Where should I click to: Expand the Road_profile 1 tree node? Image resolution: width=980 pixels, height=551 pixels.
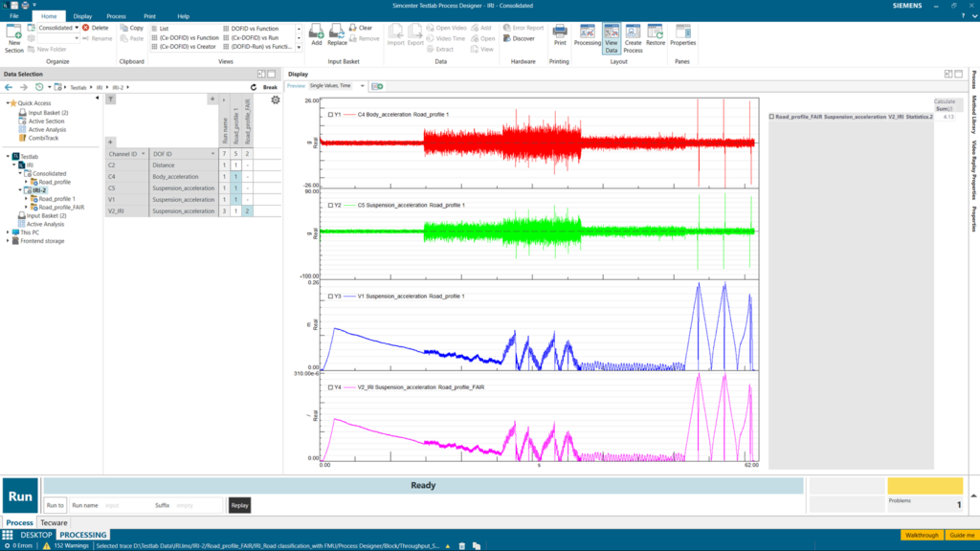(x=26, y=199)
